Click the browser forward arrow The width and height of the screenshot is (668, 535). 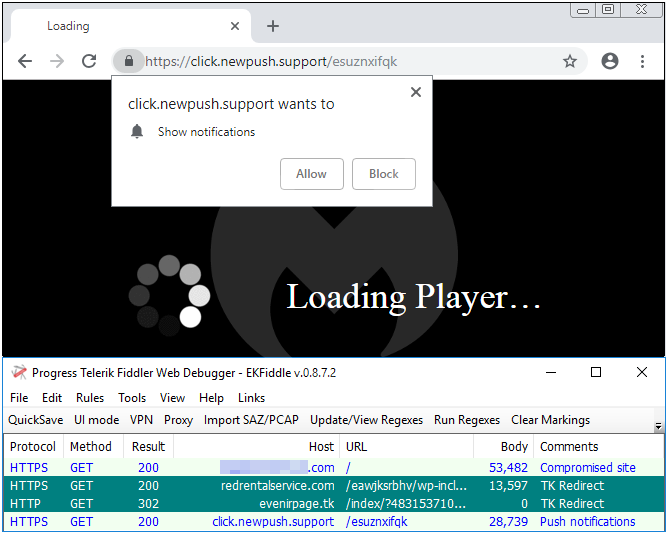57,61
